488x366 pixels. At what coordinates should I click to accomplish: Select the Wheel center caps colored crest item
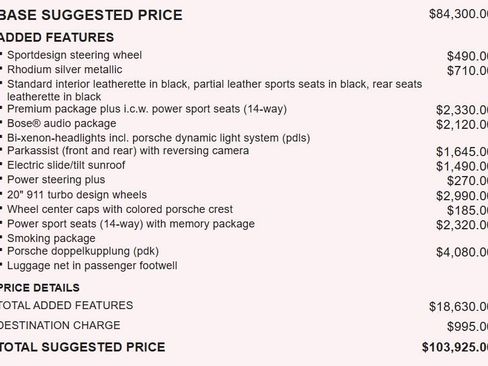click(120, 209)
